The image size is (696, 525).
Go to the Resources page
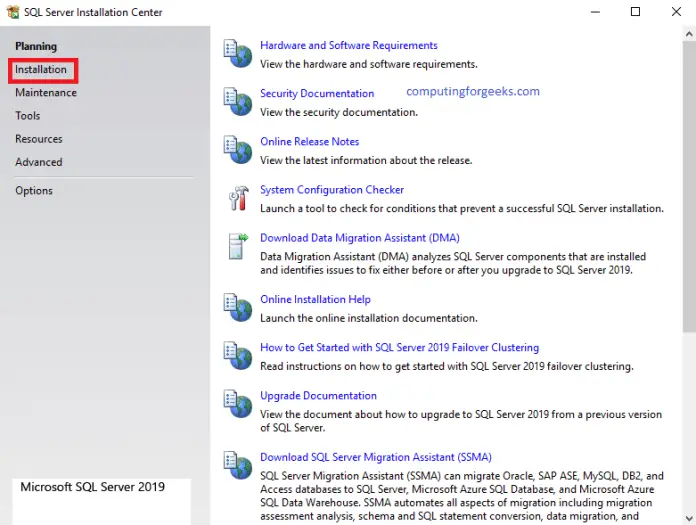pos(39,139)
